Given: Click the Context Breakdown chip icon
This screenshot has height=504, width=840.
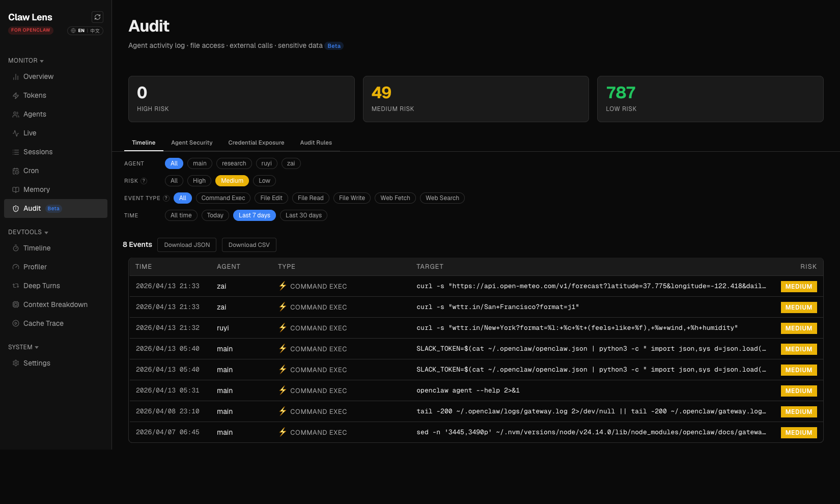Looking at the screenshot, I should (16, 305).
